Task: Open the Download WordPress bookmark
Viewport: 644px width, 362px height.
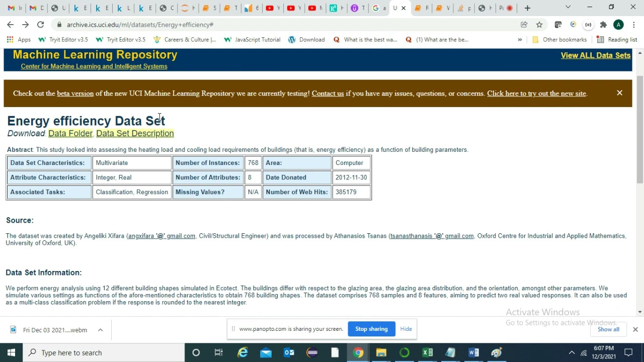Action: click(306, 40)
